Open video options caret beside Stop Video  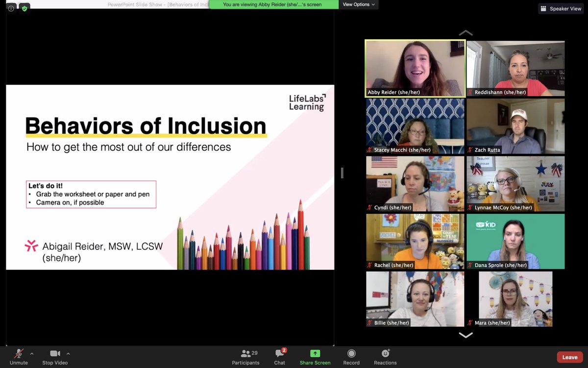68,353
